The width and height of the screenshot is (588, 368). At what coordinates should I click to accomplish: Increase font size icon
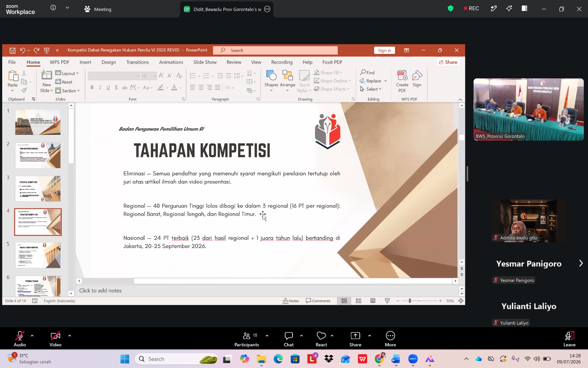161,76
